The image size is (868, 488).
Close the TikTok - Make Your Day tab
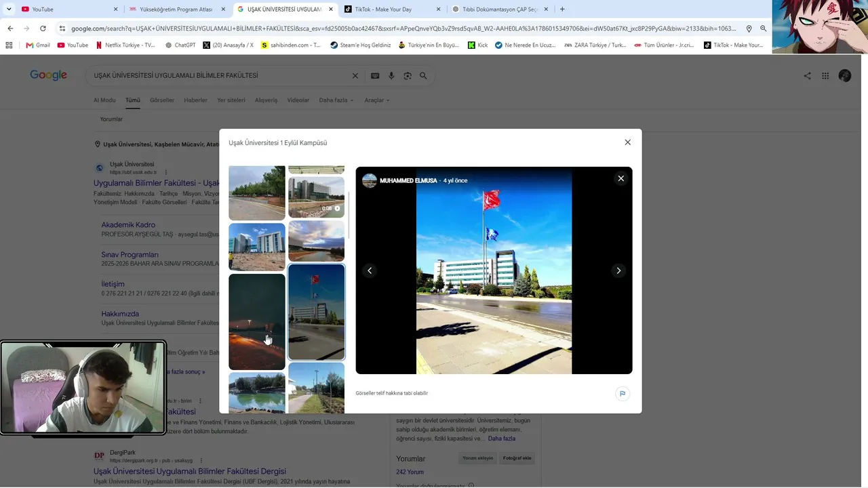tap(438, 9)
